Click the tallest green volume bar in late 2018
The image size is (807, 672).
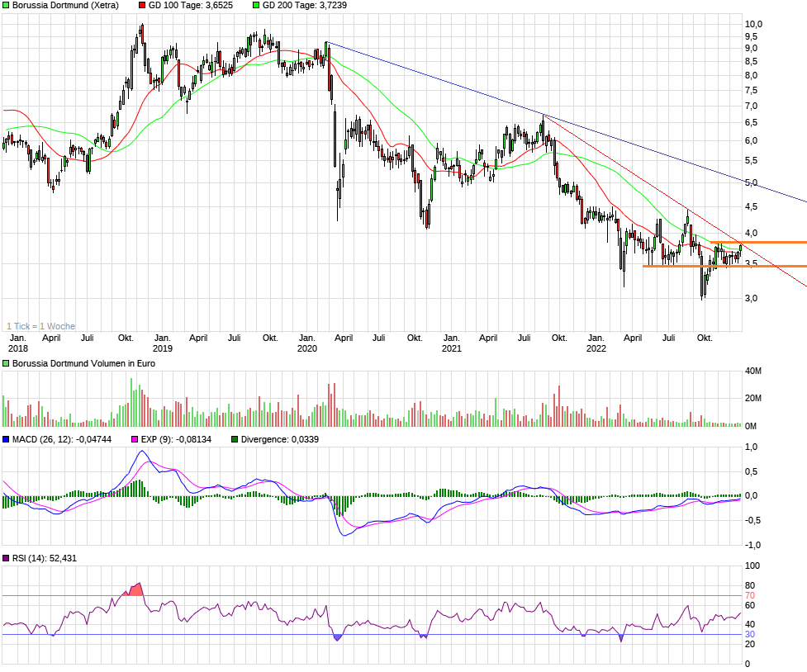tap(131, 402)
